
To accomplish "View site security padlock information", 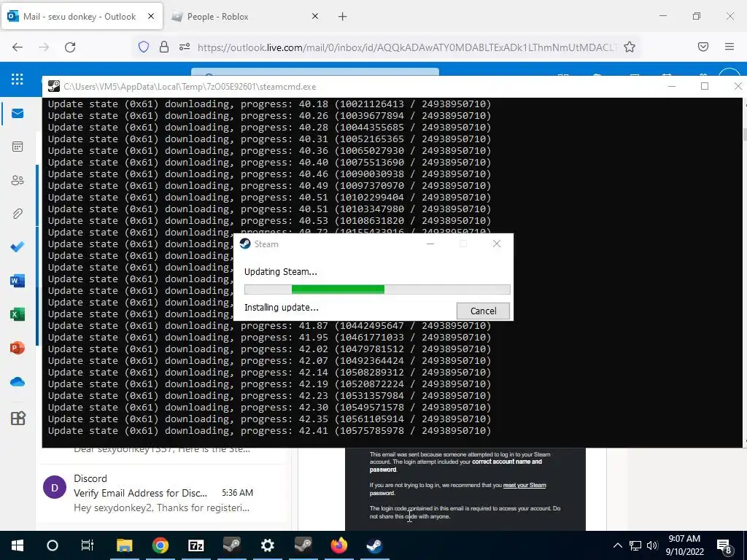I will tap(164, 47).
